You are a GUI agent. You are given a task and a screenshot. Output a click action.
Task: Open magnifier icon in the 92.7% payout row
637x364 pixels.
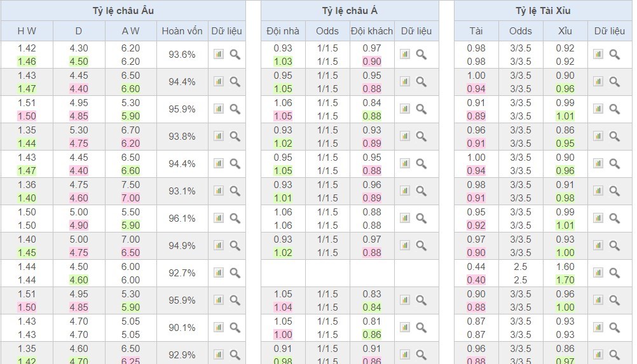(x=235, y=273)
